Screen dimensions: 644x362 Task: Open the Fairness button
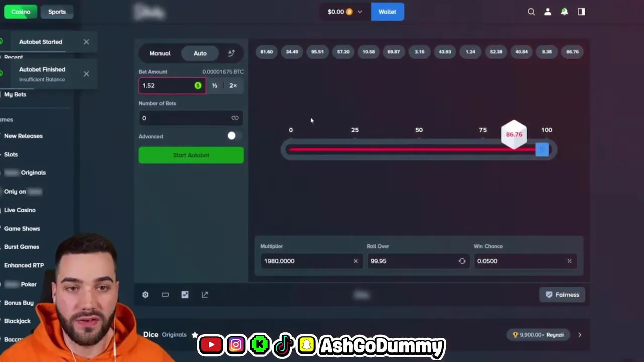pos(562,295)
